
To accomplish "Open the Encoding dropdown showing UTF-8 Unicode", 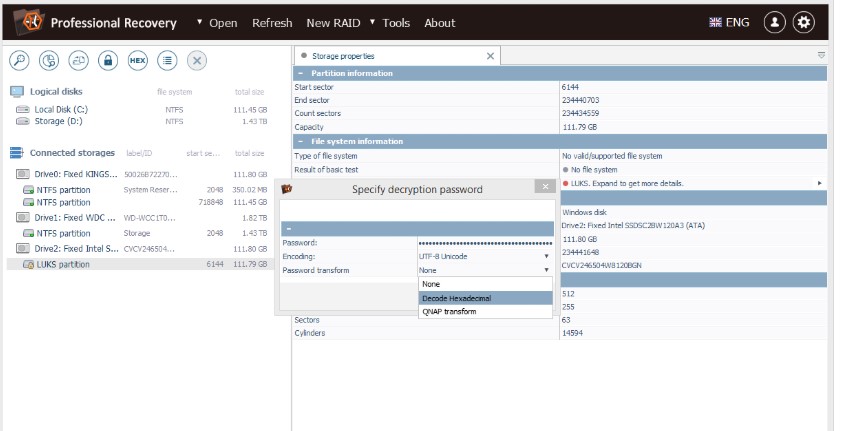I will [x=484, y=256].
